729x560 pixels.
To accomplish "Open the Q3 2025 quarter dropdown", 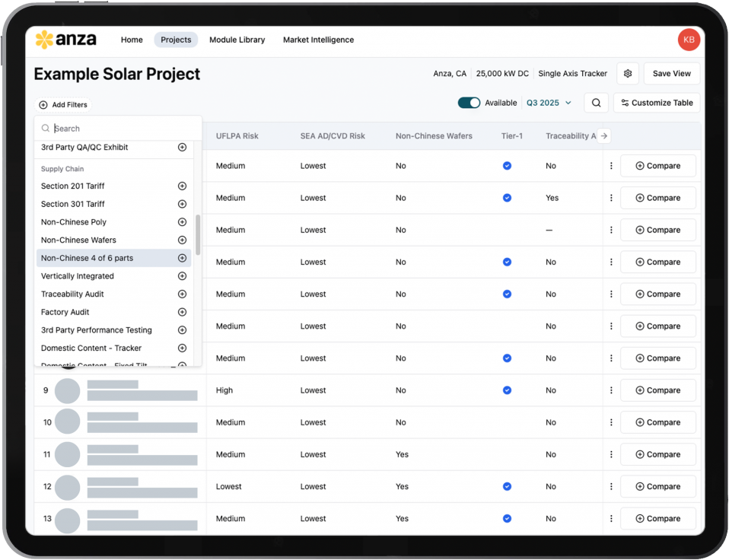I will (548, 103).
